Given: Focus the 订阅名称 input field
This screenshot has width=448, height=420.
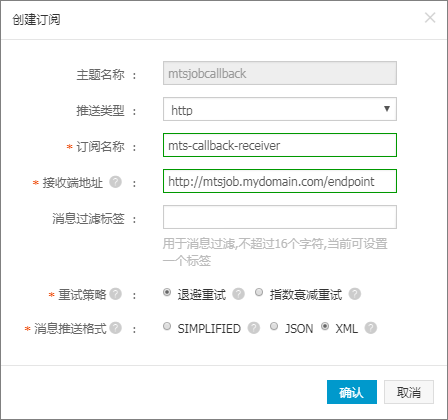Looking at the screenshot, I should point(280,145).
